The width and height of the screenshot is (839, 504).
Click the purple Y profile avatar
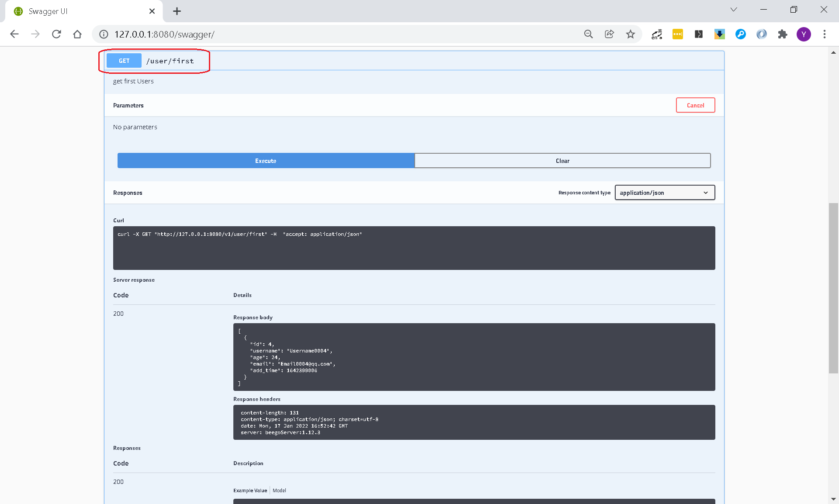tap(803, 34)
